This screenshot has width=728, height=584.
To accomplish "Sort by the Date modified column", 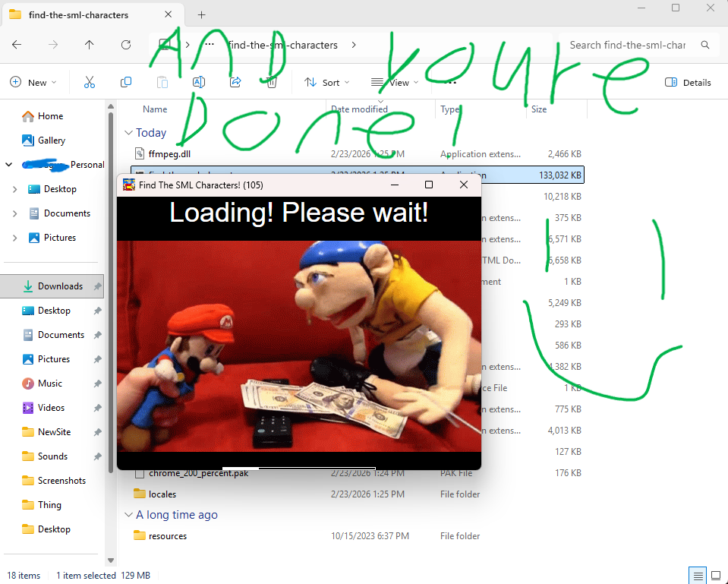I will coord(359,109).
